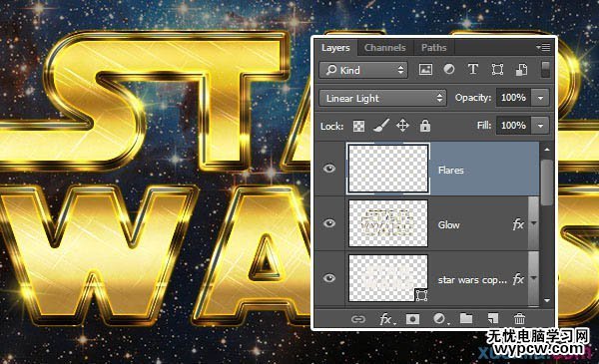Lock position move icon
Screen dimensions: 599x364
pyautogui.click(x=402, y=125)
